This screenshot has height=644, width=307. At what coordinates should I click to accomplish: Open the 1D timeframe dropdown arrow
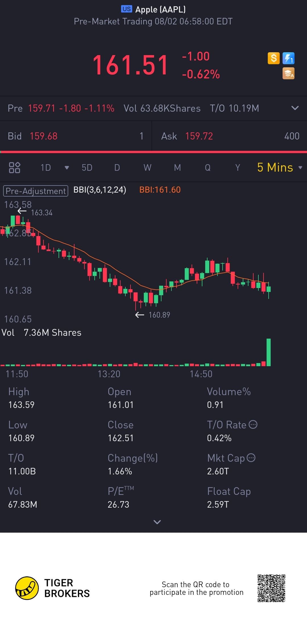(67, 168)
